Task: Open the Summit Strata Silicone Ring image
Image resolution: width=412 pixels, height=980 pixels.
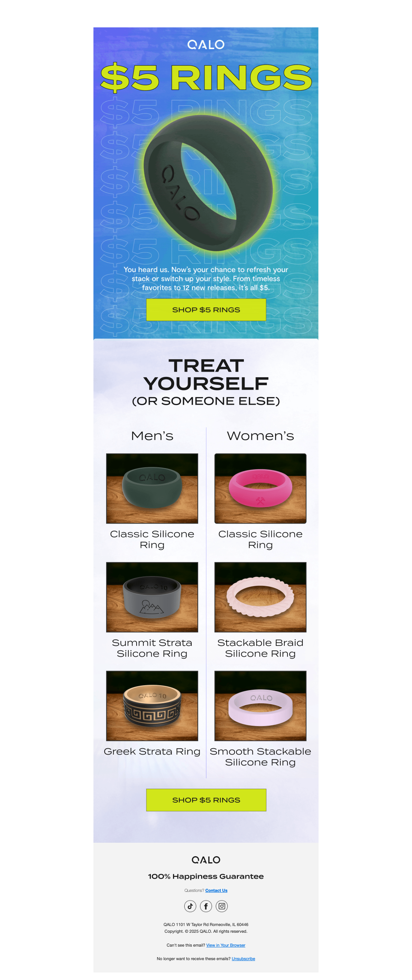Action: (x=152, y=597)
